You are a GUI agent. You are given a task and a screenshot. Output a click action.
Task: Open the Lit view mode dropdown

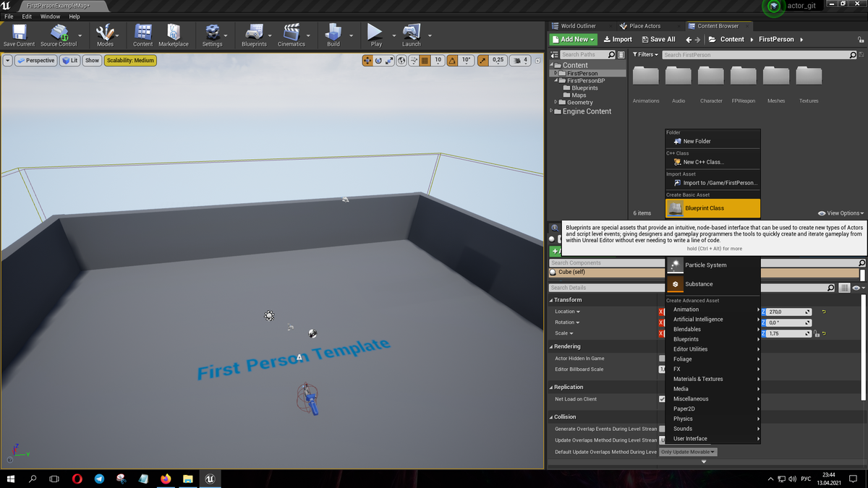tap(70, 61)
